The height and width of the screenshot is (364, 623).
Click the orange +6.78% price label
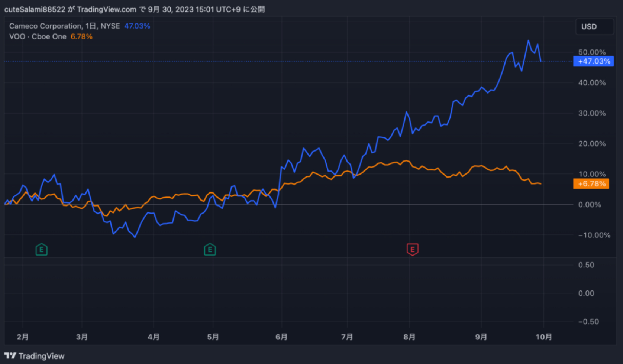(591, 184)
